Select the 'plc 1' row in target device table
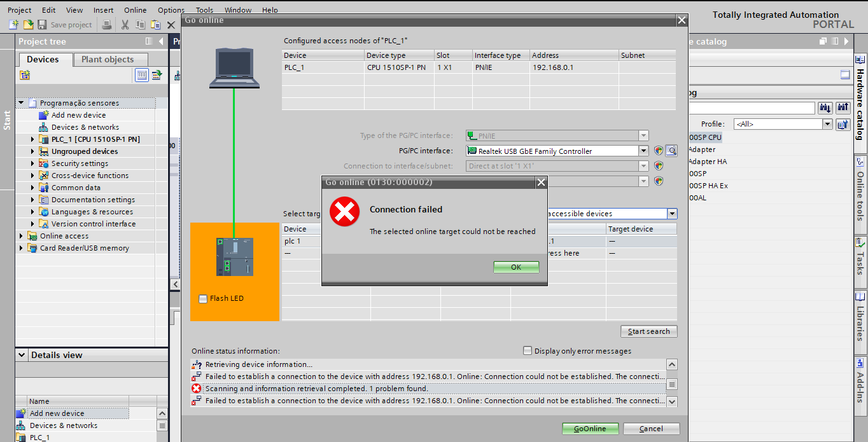 (480, 241)
